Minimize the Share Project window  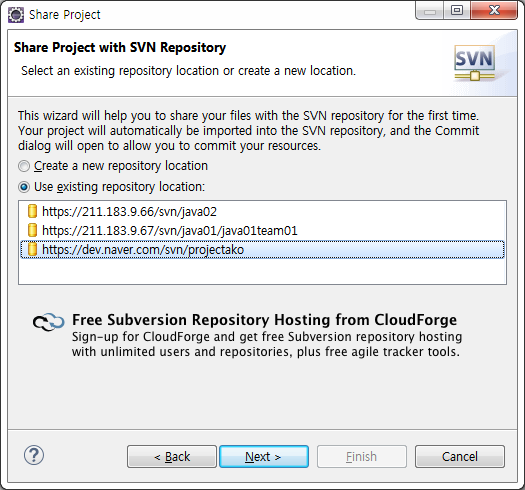[430, 10]
